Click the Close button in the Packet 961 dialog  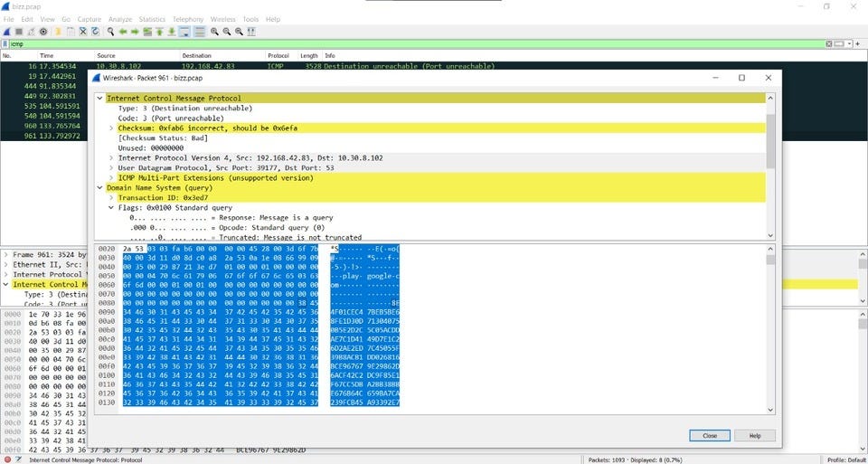(710, 436)
